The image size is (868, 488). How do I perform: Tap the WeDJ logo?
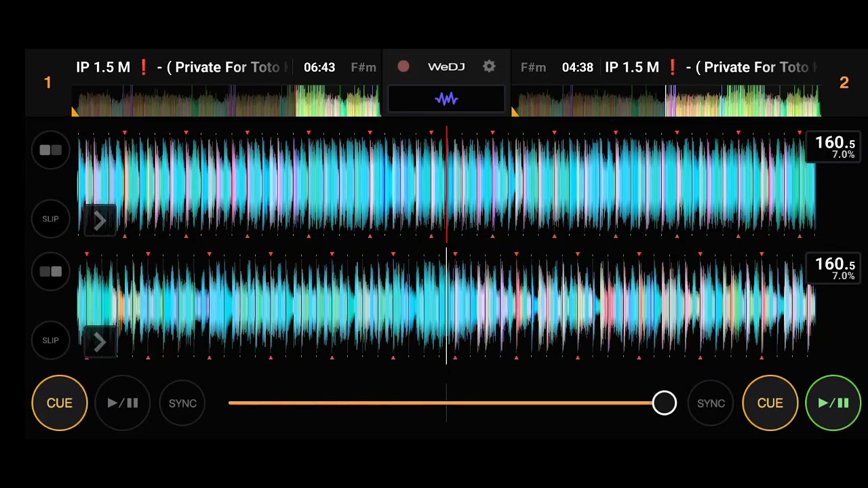pos(446,66)
